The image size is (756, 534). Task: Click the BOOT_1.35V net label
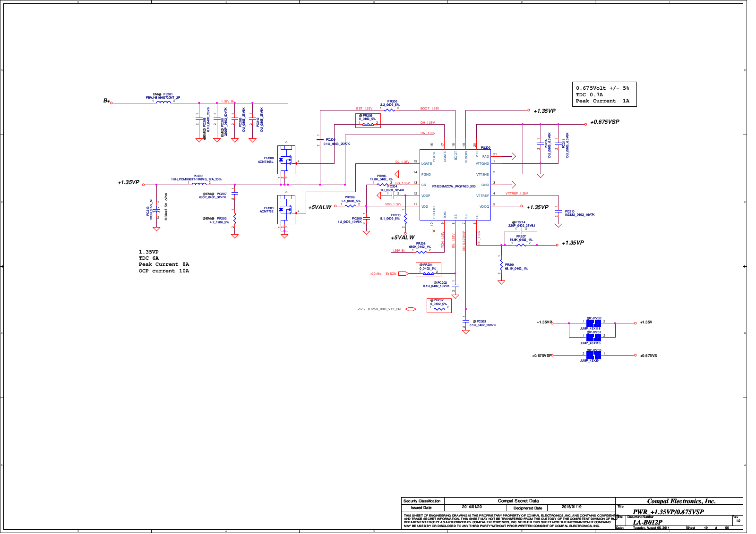tap(430, 109)
